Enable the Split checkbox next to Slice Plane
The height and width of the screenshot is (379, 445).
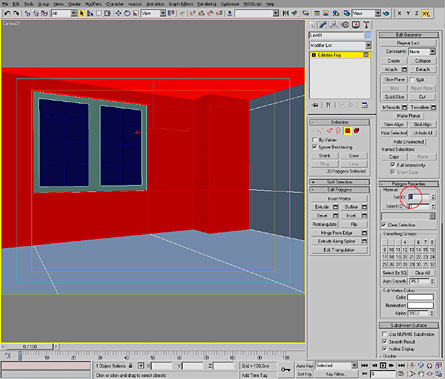(x=412, y=80)
